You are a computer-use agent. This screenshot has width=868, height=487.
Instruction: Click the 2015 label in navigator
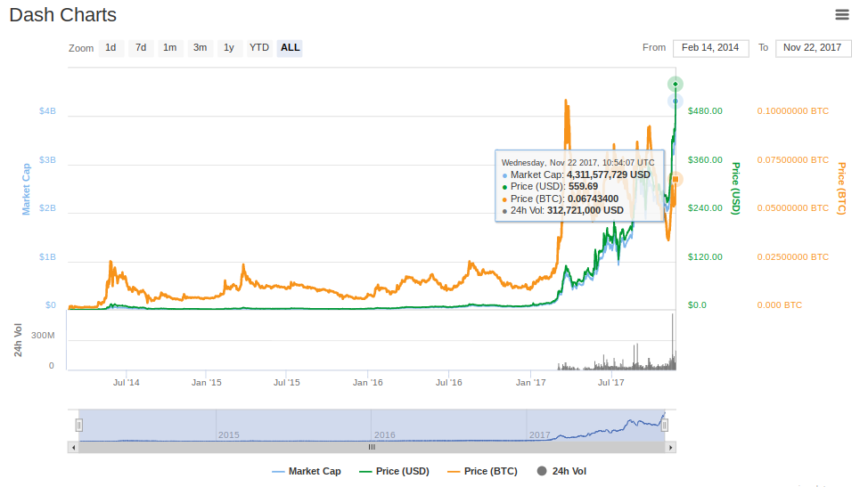point(229,435)
